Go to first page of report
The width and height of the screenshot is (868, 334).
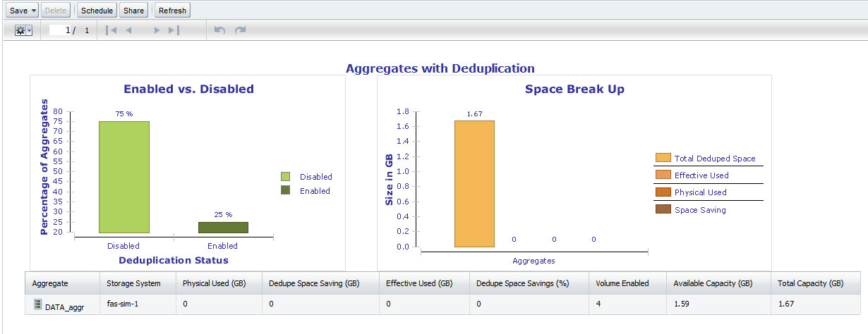[111, 31]
